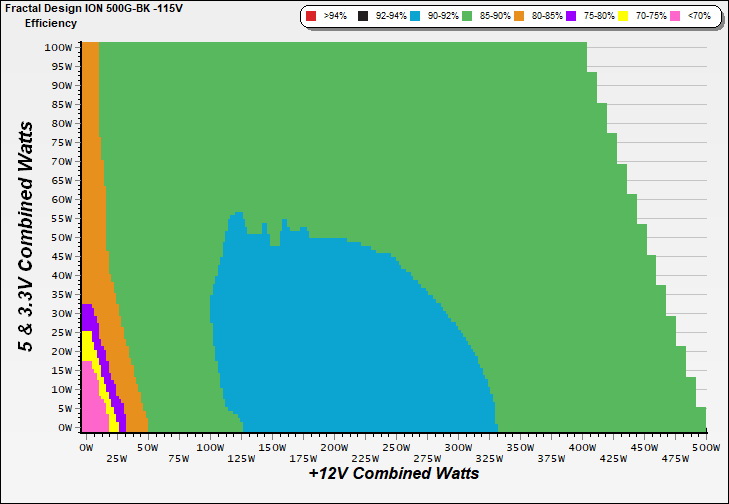The width and height of the screenshot is (729, 504).
Task: Click the 500W label on the x-axis
Action: 706,448
